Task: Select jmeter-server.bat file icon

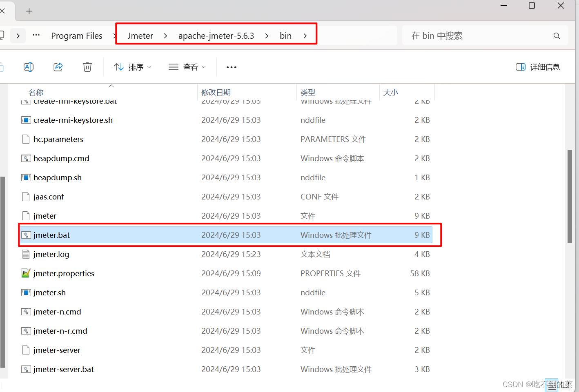Action: click(x=26, y=369)
